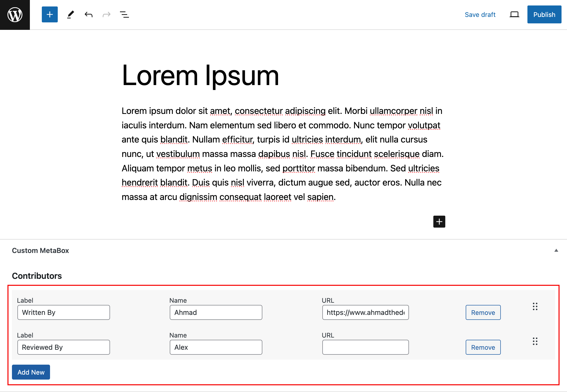Open the Document Overview list view
Screen dimensions: 567x392
[x=124, y=14]
